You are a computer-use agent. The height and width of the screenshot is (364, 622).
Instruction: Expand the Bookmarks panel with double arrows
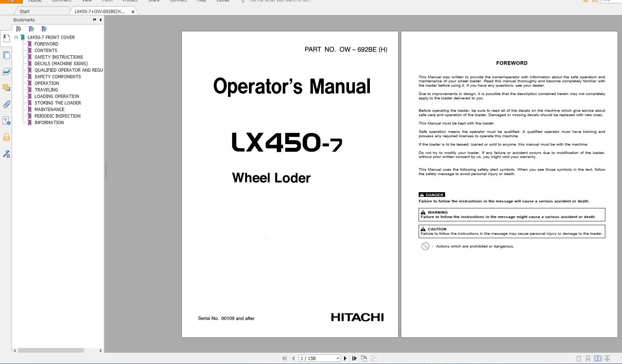pyautogui.click(x=95, y=20)
